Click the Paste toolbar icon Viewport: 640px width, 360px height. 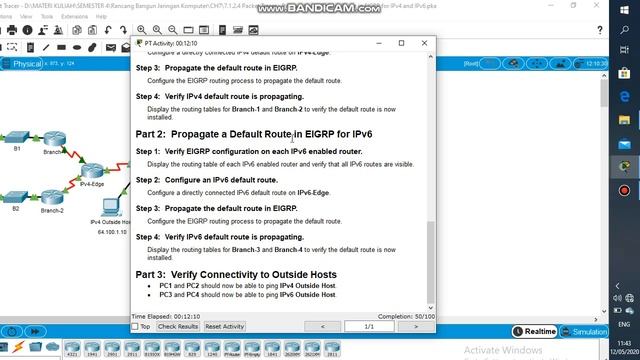tap(93, 30)
